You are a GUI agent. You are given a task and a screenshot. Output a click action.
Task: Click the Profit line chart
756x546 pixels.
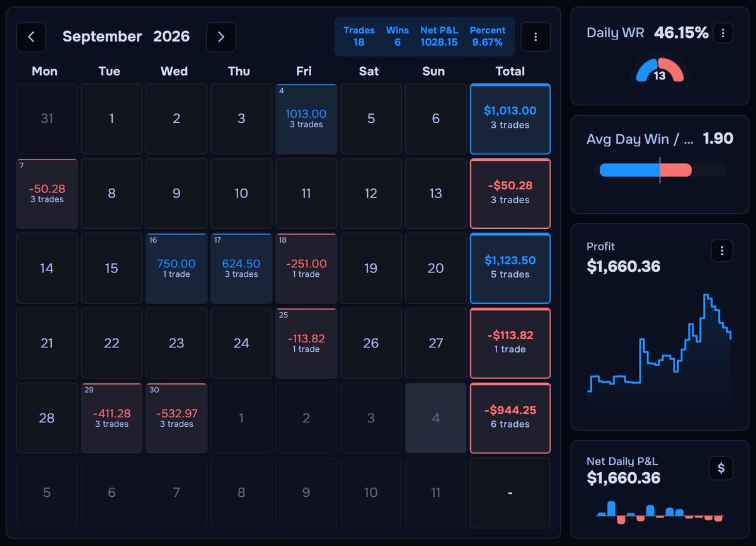(660, 344)
